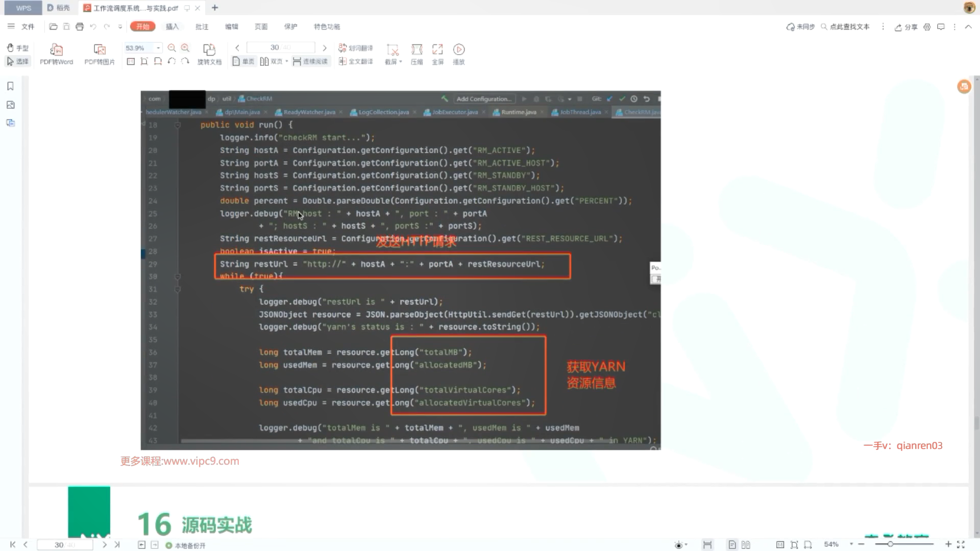This screenshot has width=980, height=551.
Task: Open the 文件 file menu
Action: pos(28,27)
